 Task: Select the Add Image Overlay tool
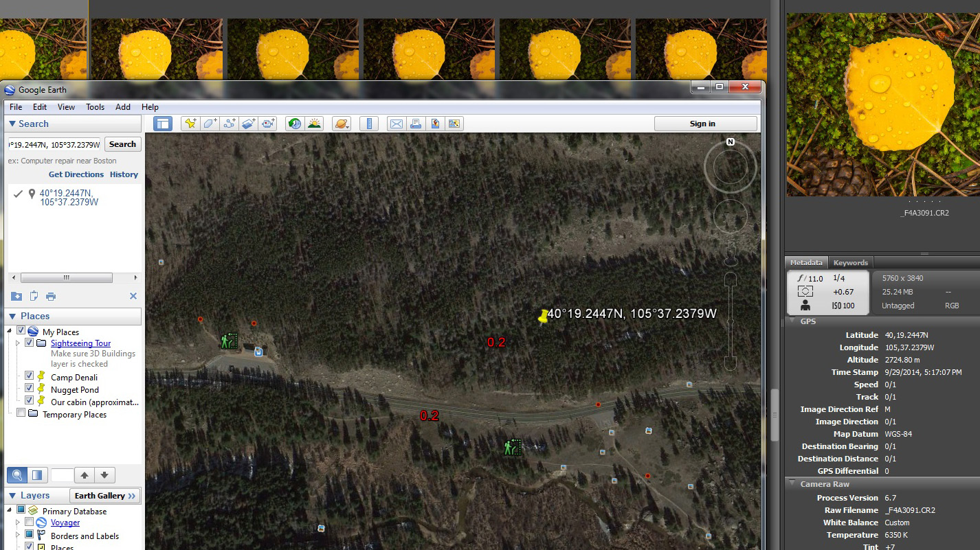(x=249, y=124)
